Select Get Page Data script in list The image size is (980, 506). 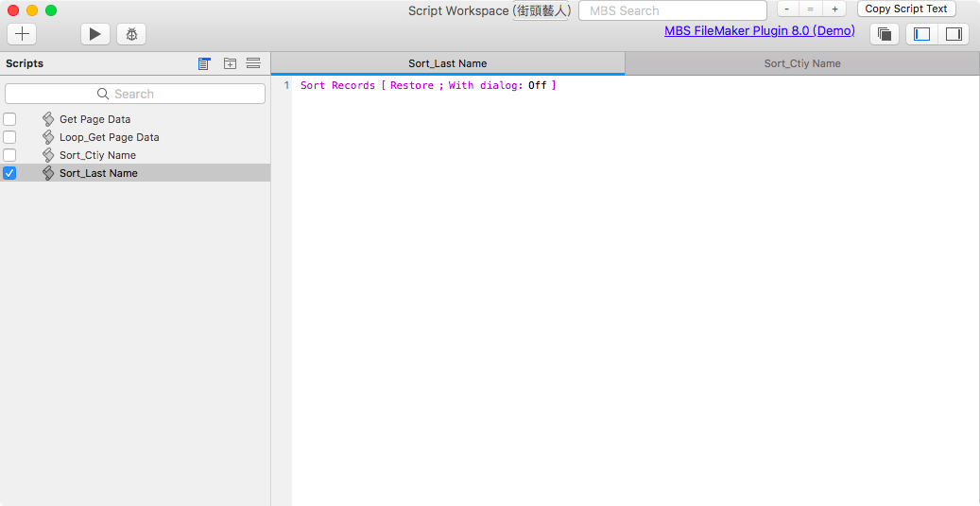95,119
